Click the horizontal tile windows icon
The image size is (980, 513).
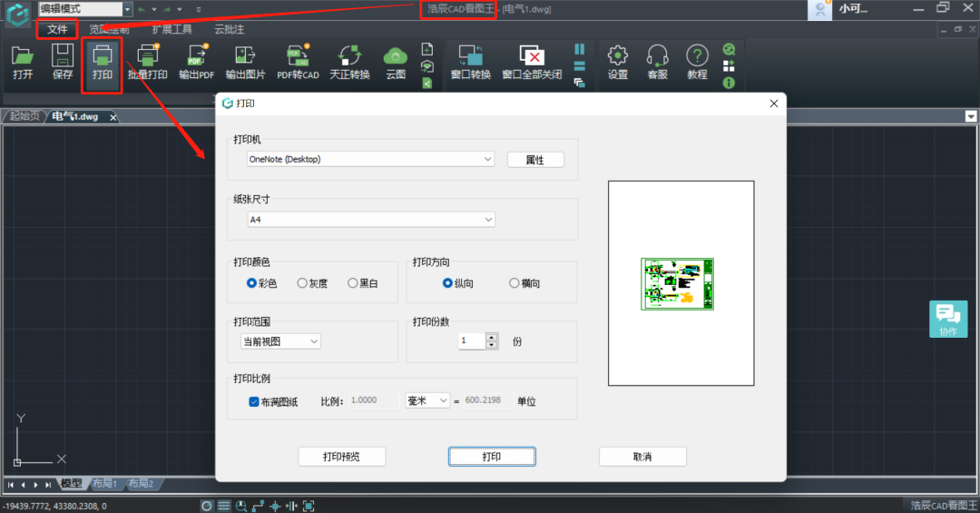[579, 65]
